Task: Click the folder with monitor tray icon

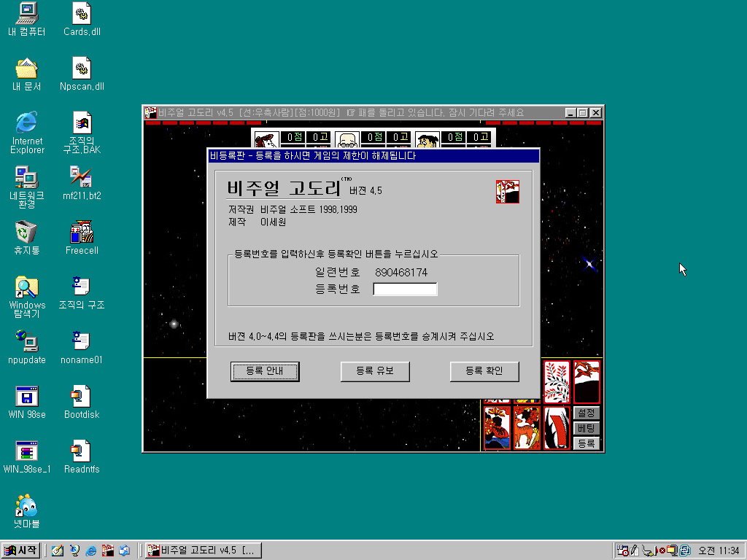Action: point(672,551)
